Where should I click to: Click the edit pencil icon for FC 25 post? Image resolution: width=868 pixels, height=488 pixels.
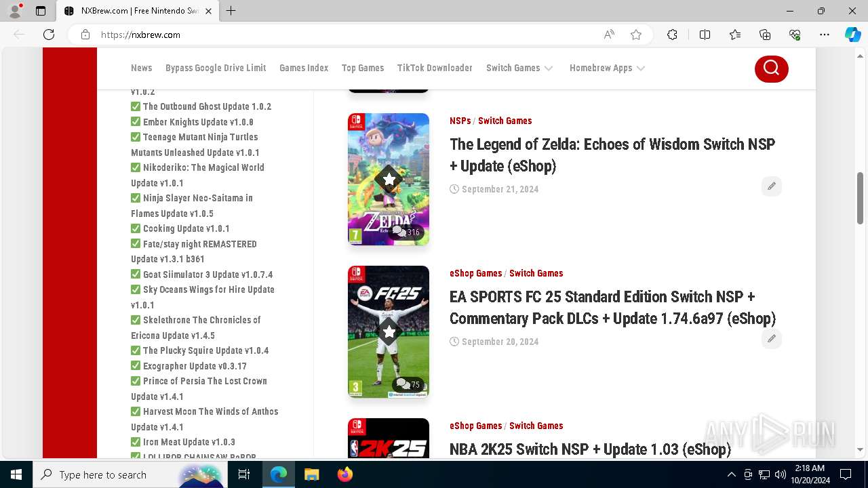pyautogui.click(x=771, y=339)
